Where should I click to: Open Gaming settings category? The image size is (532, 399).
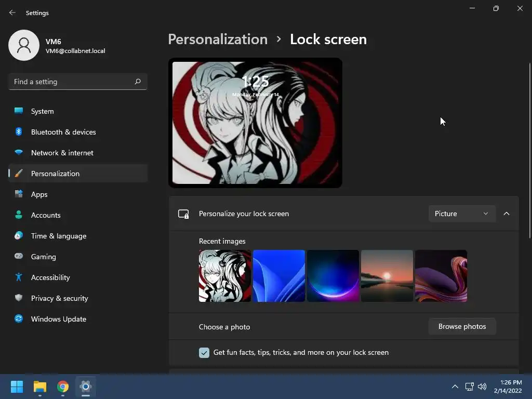click(78, 257)
